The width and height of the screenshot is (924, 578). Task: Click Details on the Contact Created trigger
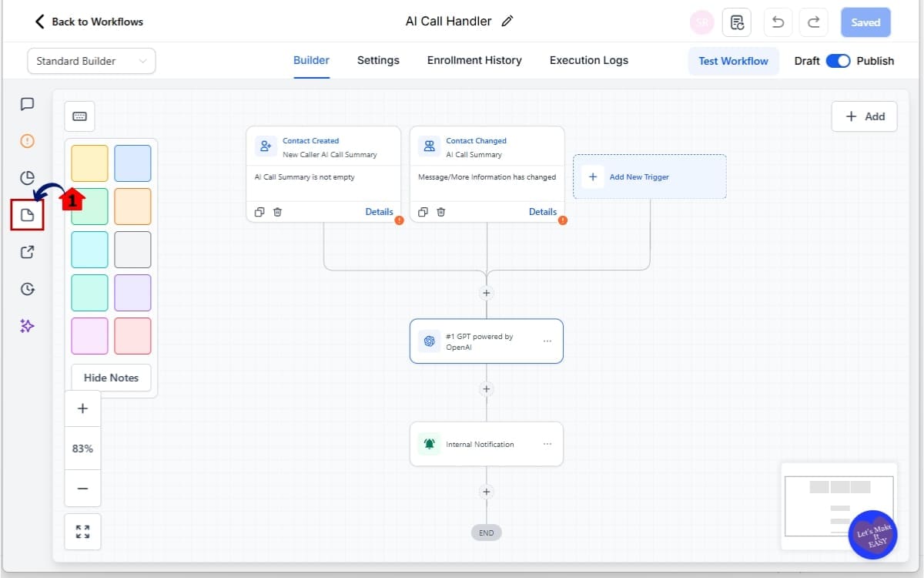point(379,211)
